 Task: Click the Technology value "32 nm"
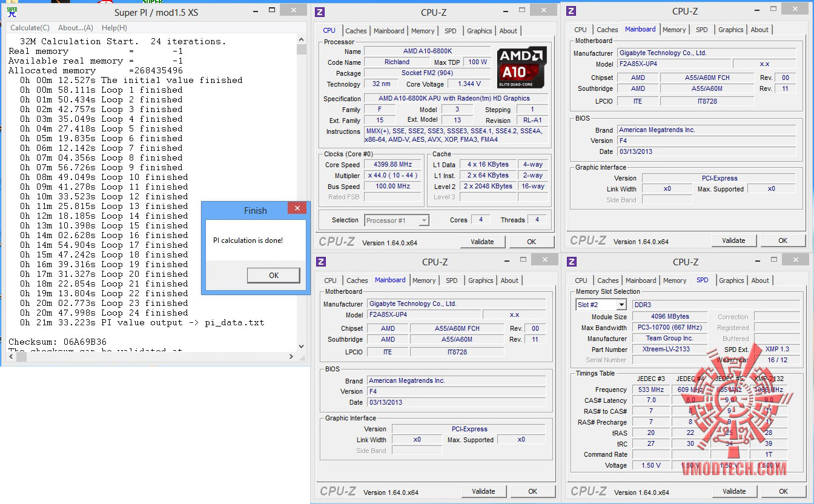click(382, 84)
